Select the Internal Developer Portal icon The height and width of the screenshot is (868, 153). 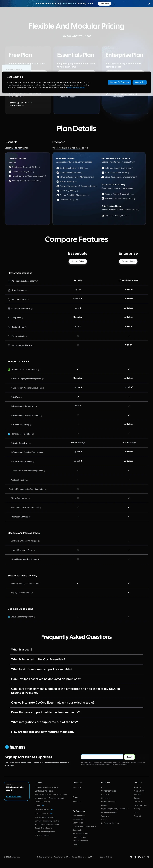pyautogui.click(x=103, y=173)
